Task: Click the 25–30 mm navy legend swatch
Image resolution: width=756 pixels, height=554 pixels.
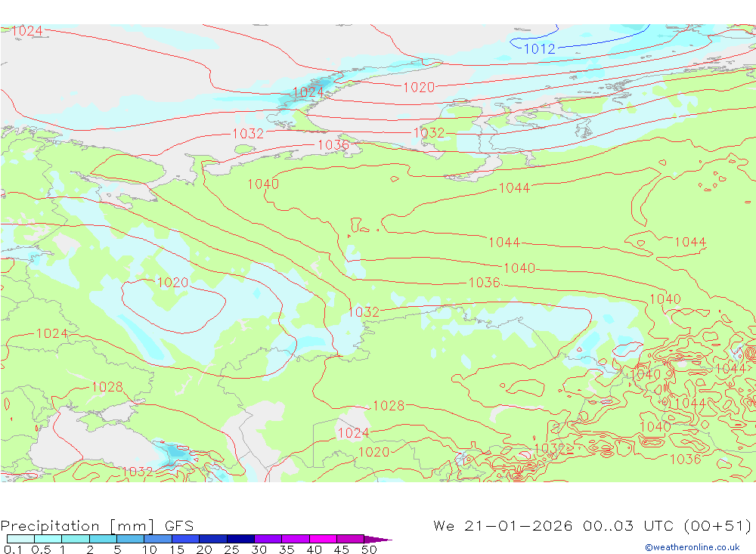Action: (240, 539)
